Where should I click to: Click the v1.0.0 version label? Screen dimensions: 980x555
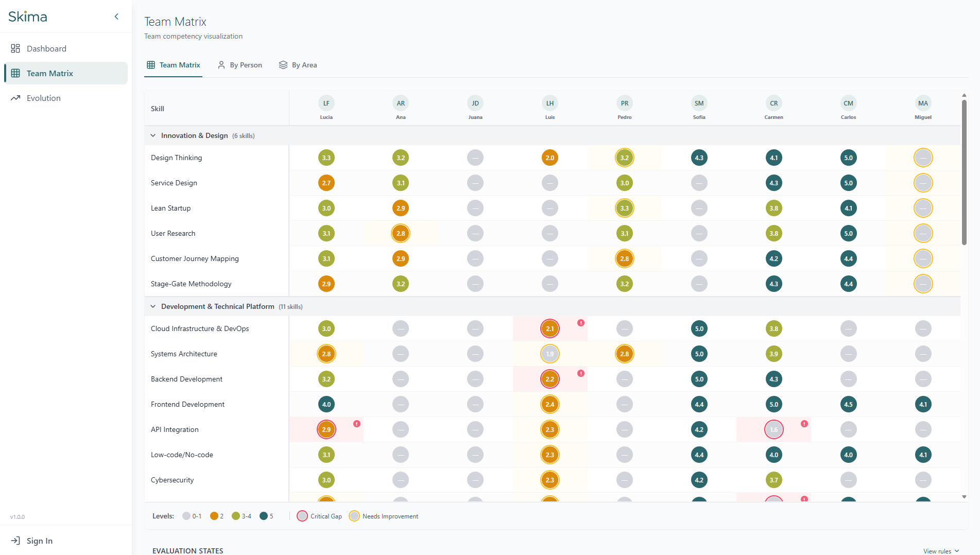click(x=18, y=517)
